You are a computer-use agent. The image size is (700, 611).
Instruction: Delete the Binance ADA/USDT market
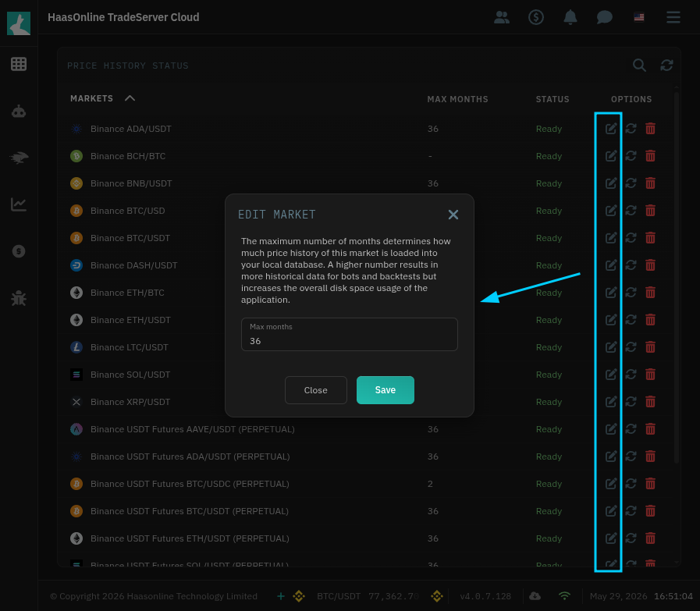(x=651, y=129)
